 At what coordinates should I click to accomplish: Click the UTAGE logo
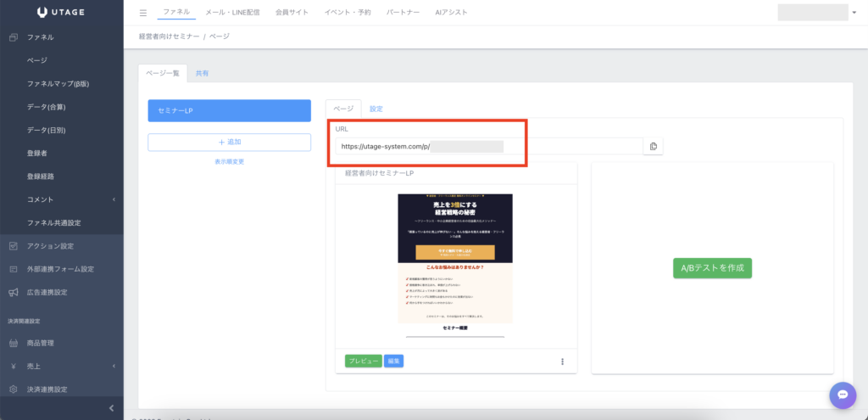pyautogui.click(x=61, y=12)
